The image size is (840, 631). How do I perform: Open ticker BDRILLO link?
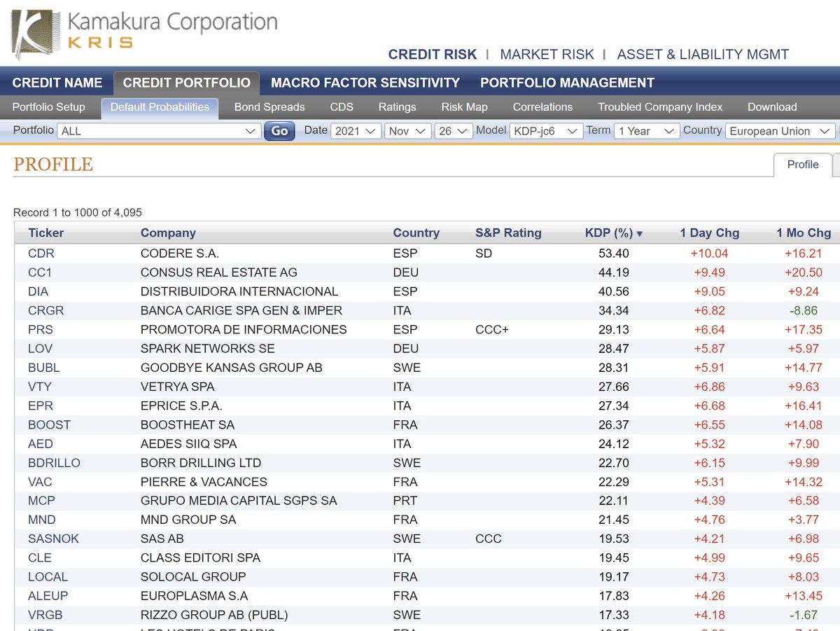pos(54,462)
